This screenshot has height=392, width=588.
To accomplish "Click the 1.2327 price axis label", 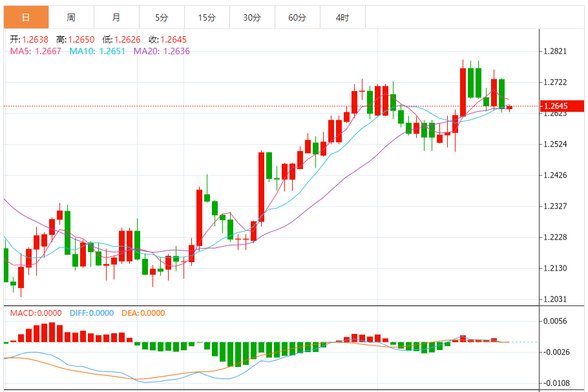I will click(x=556, y=206).
